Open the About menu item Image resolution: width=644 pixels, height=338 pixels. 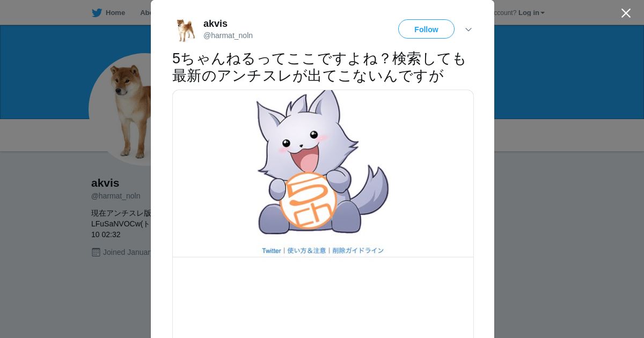pos(145,13)
